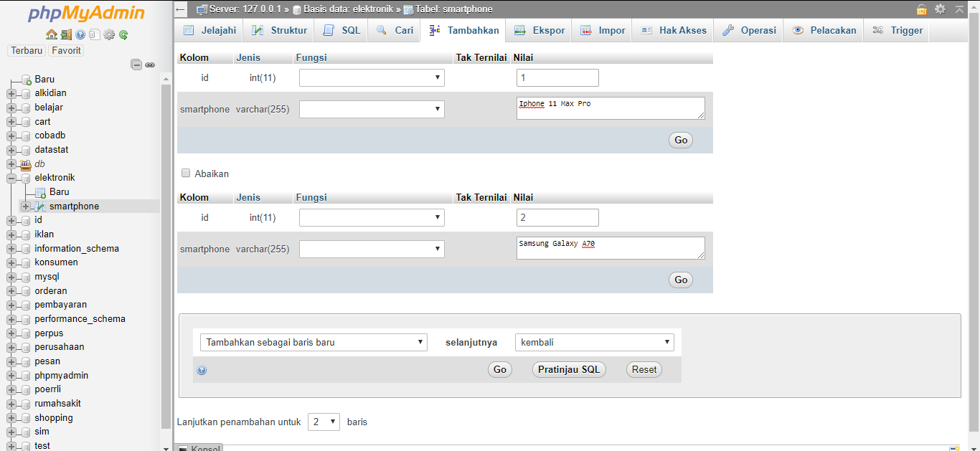The image size is (980, 451).
Task: Click the Favorit button
Action: pos(66,51)
